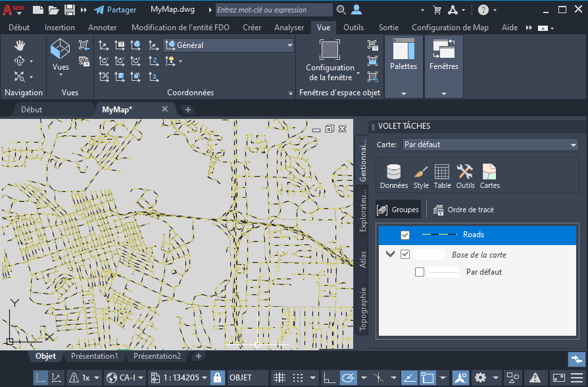Click the workspace settings gear icon

coord(481,378)
